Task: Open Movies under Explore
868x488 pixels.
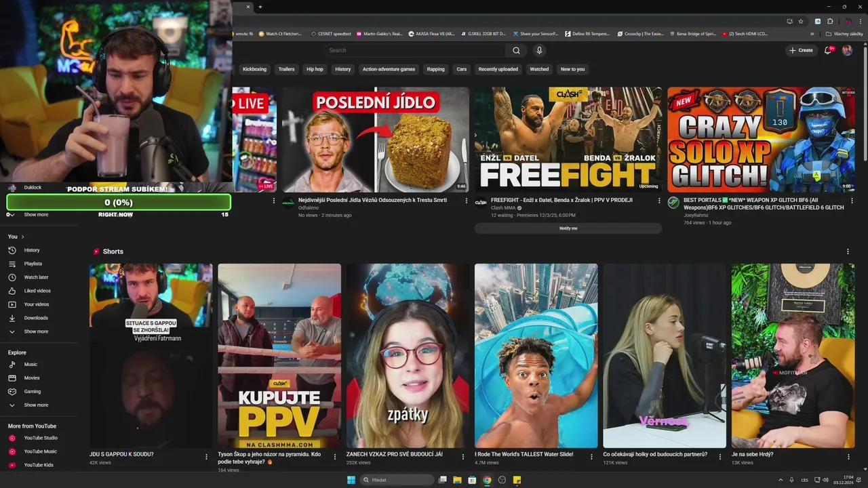Action: click(32, 378)
